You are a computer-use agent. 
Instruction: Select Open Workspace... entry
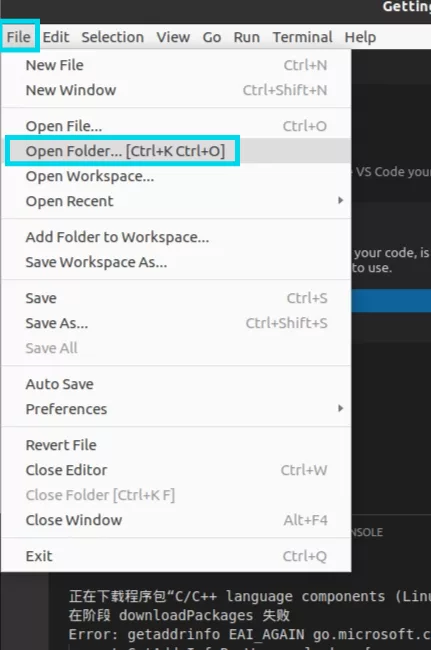pos(176,176)
